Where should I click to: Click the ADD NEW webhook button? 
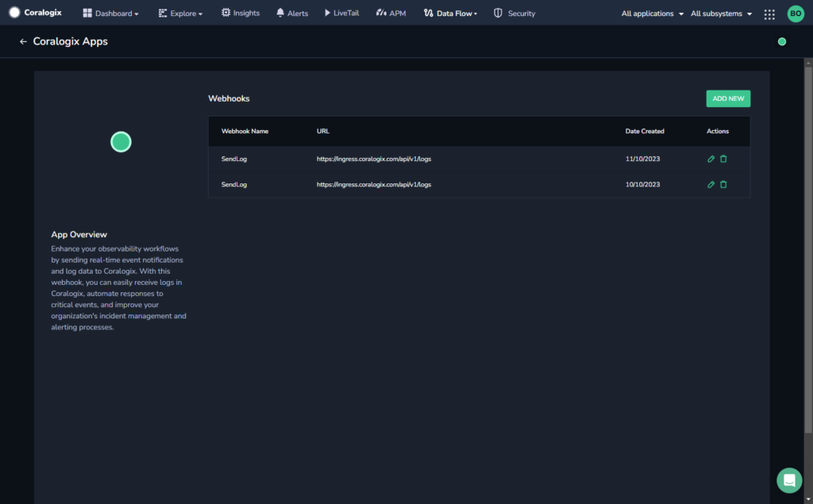tap(728, 98)
